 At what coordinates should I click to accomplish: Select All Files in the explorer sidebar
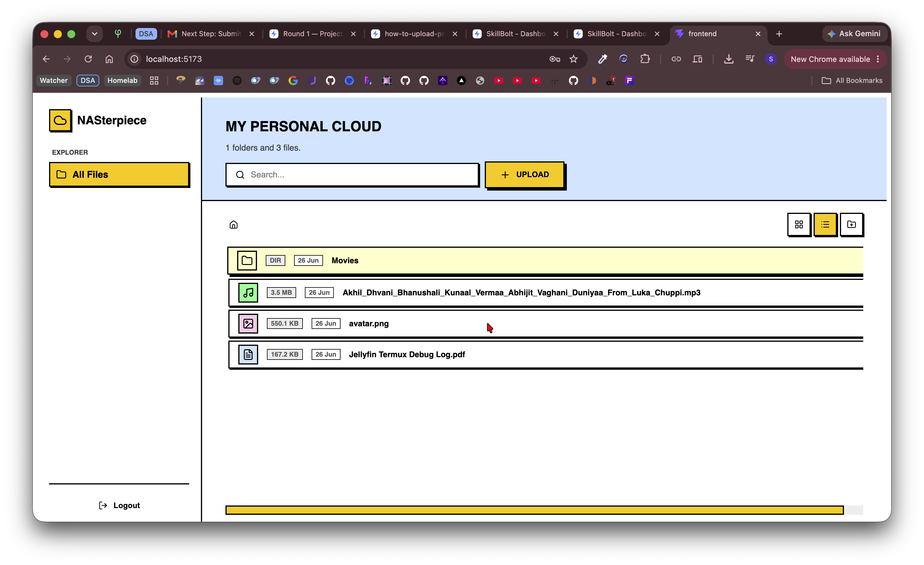[119, 175]
